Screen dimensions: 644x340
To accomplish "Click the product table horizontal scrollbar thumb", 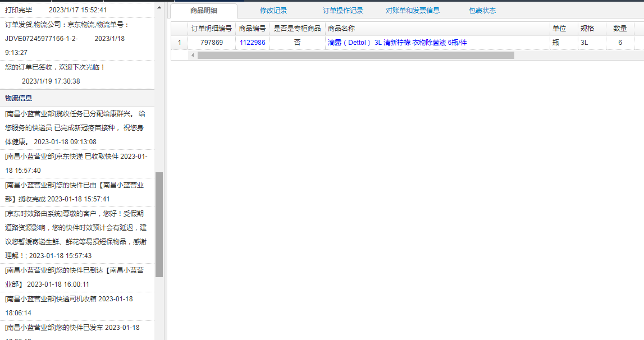I will (x=355, y=56).
